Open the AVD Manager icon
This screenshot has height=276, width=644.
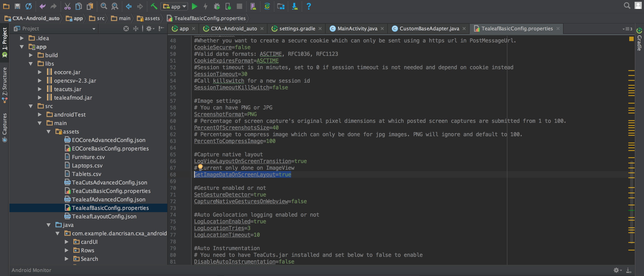[253, 6]
